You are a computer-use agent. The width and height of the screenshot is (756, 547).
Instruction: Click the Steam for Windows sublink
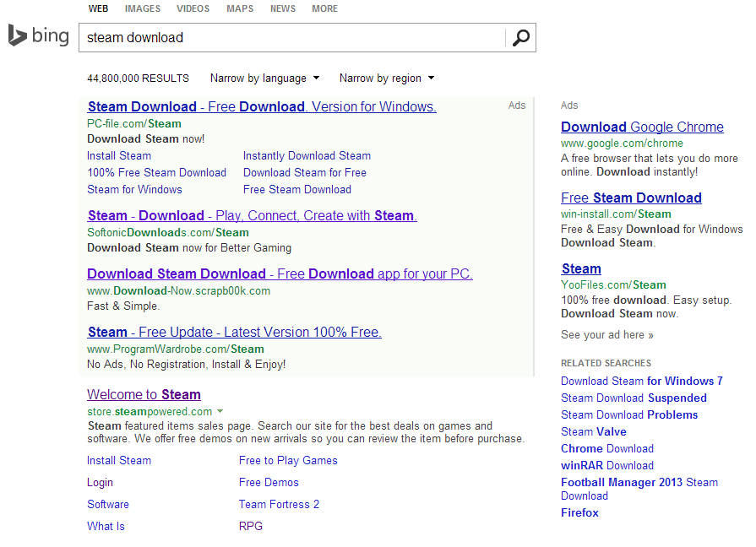134,189
